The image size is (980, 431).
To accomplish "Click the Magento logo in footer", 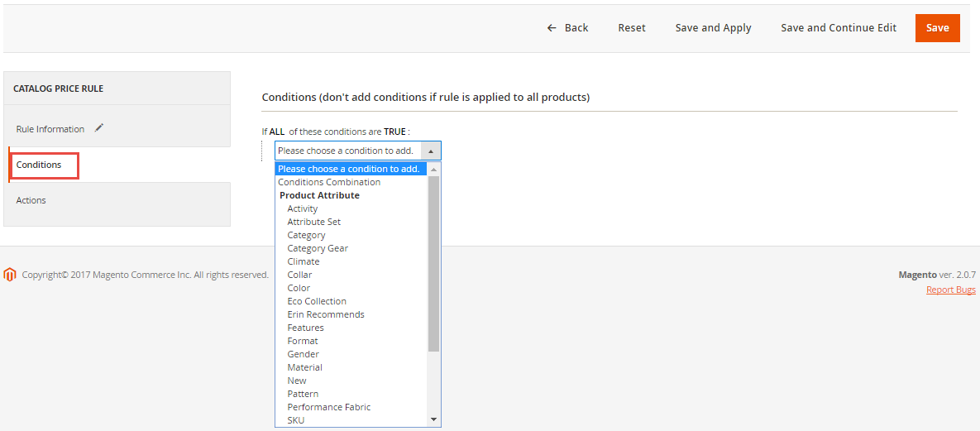I will (x=10, y=275).
